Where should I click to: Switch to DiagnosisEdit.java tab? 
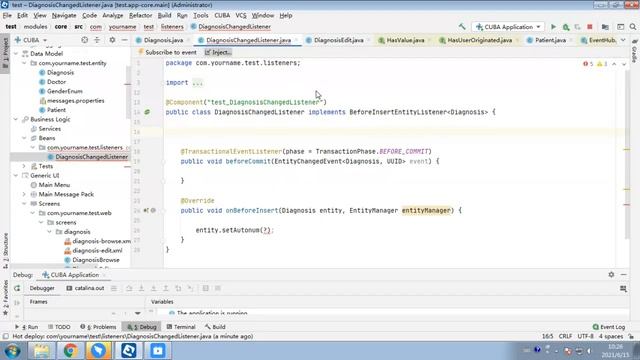point(338,40)
